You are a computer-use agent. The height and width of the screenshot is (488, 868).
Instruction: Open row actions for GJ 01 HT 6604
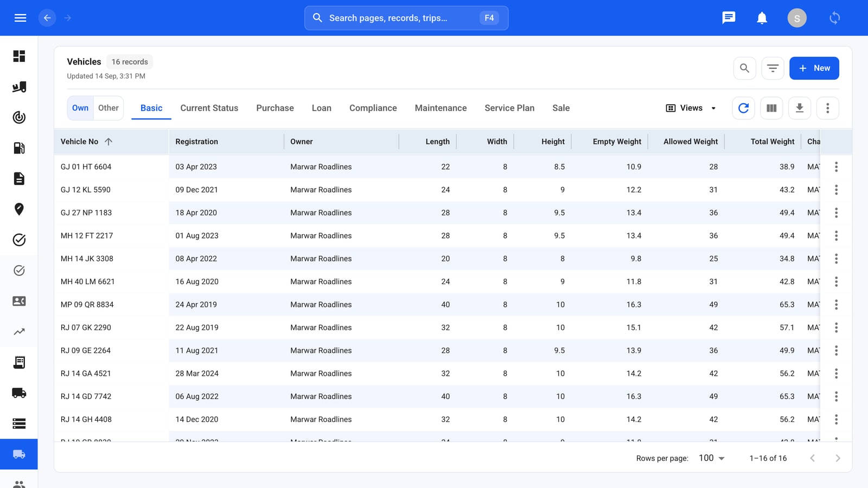click(x=836, y=167)
